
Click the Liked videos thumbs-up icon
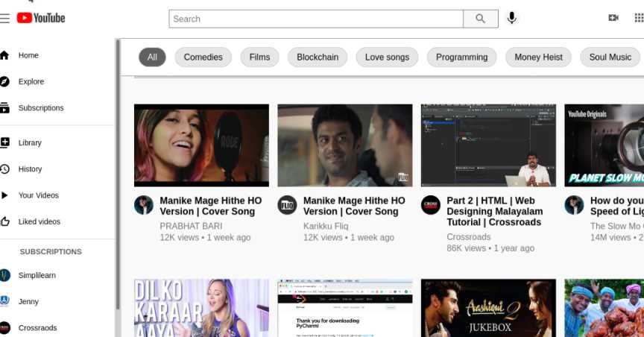click(x=4, y=221)
